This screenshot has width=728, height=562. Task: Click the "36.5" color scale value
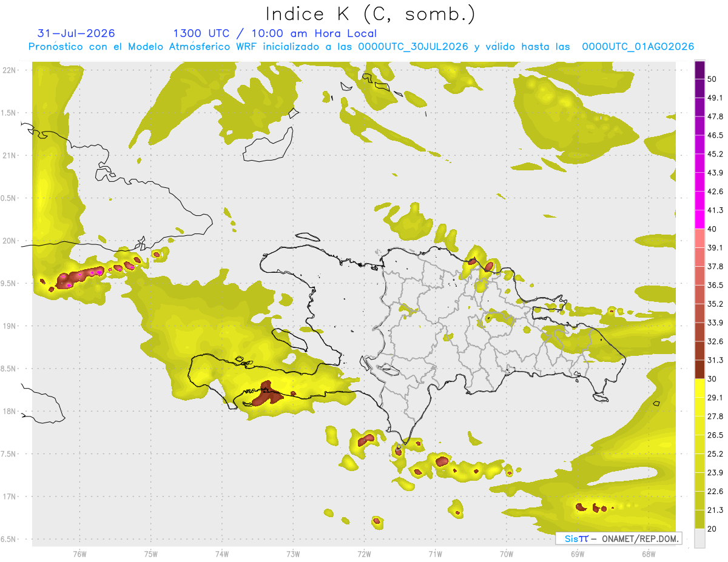[x=715, y=286]
